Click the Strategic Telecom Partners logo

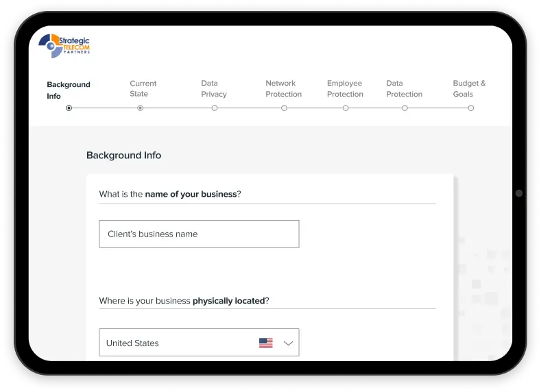point(65,46)
